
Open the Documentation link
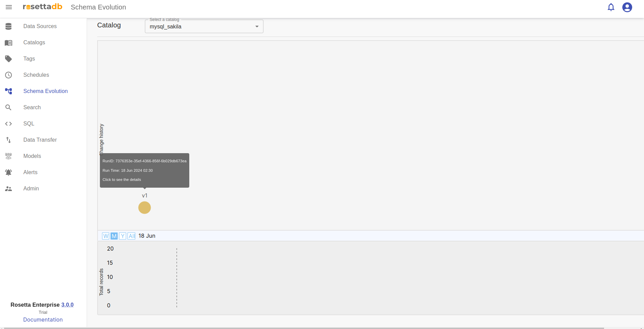43,320
